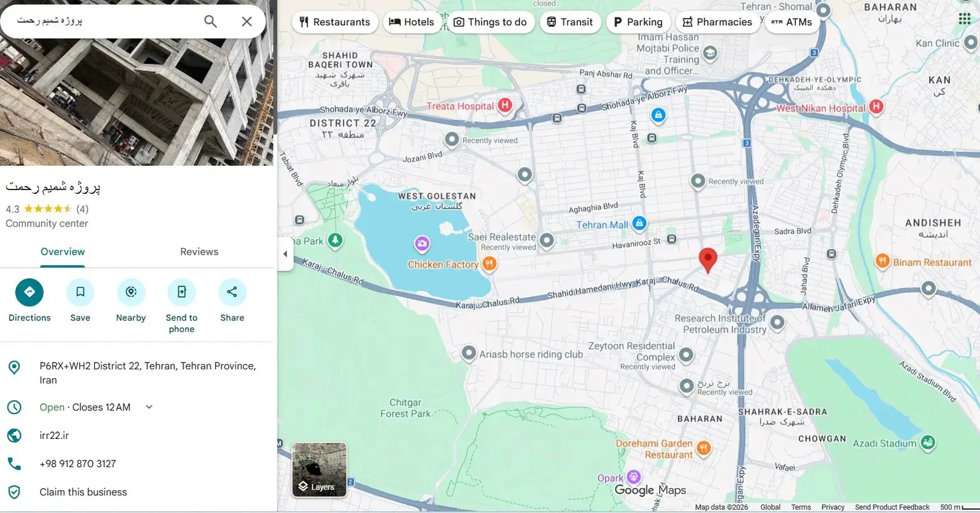980x513 pixels.
Task: Show Pharmacies on the map
Action: point(718,22)
